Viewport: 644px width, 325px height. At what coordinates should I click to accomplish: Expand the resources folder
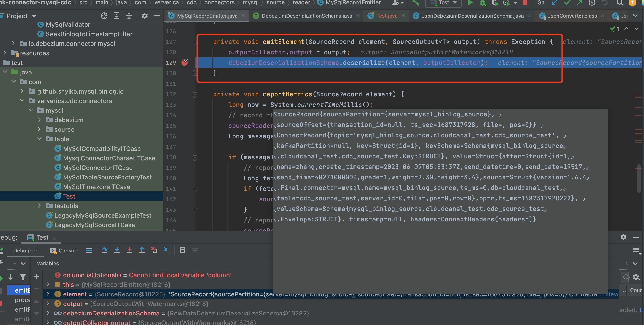(5, 53)
